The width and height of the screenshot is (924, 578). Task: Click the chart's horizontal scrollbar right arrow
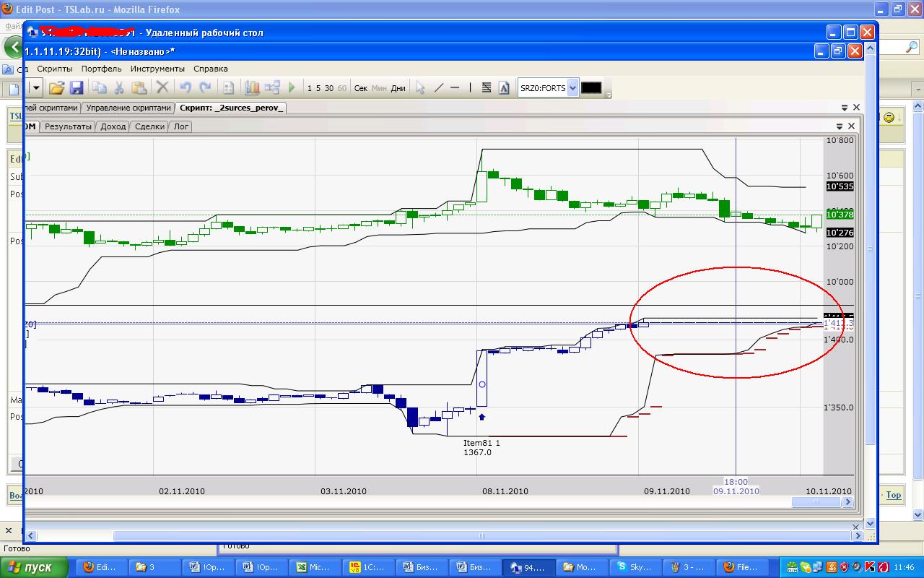[x=847, y=502]
